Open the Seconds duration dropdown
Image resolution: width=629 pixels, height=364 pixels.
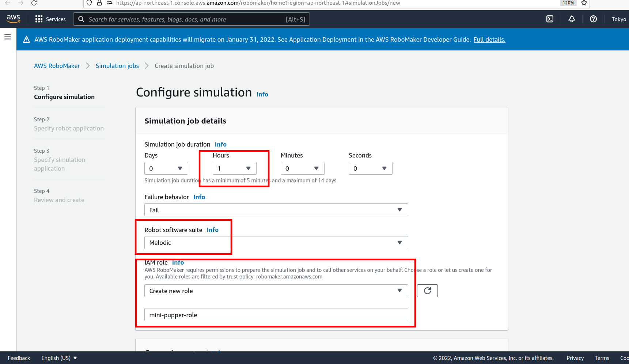(370, 168)
